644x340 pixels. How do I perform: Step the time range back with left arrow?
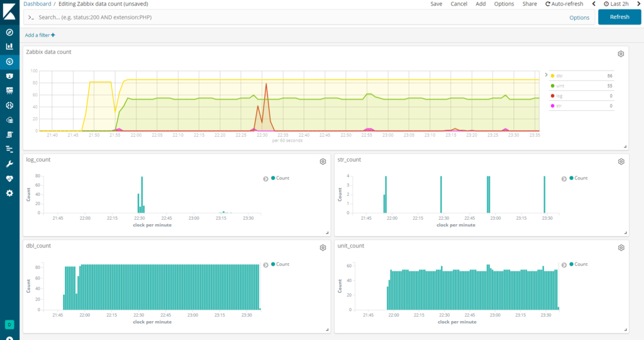(594, 4)
